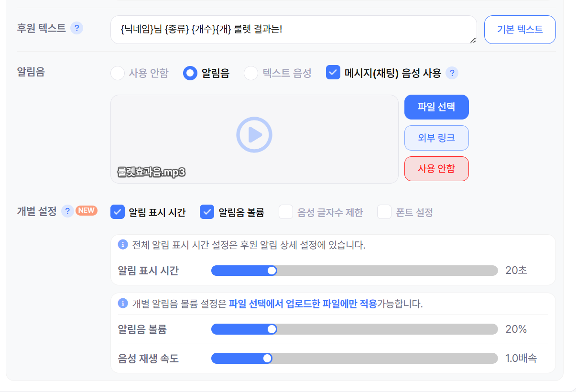Click the 외부 링크 button

pos(436,138)
